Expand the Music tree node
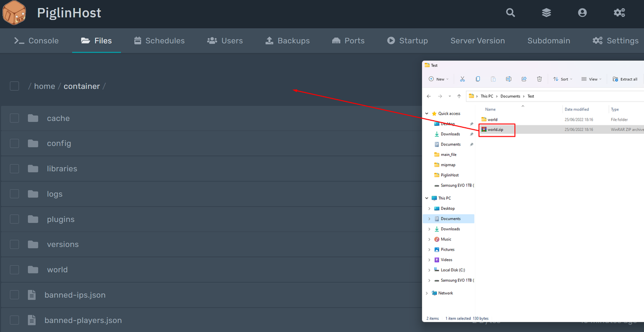Viewport: 644px width, 332px height. coord(429,239)
